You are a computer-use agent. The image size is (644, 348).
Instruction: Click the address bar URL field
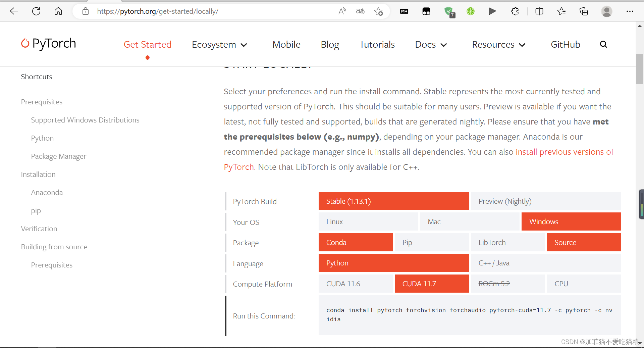pos(215,11)
